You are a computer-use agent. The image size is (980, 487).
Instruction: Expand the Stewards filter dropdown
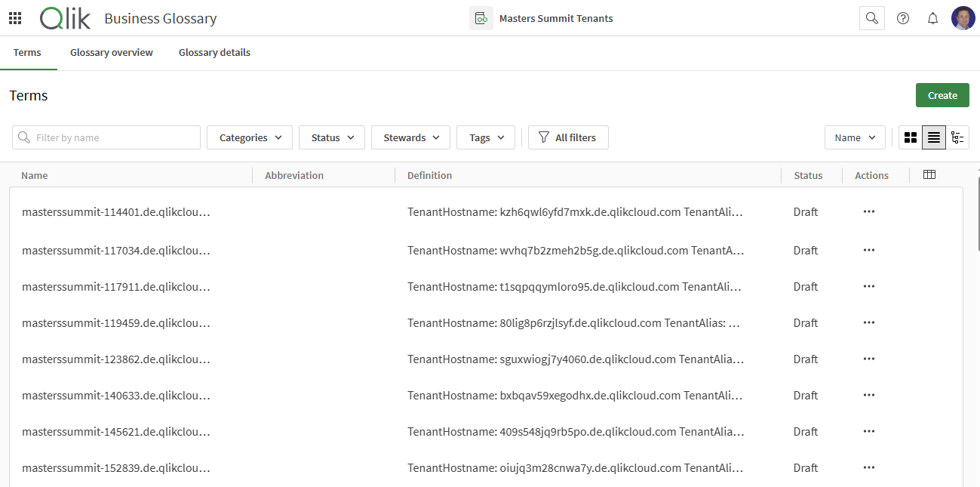410,137
